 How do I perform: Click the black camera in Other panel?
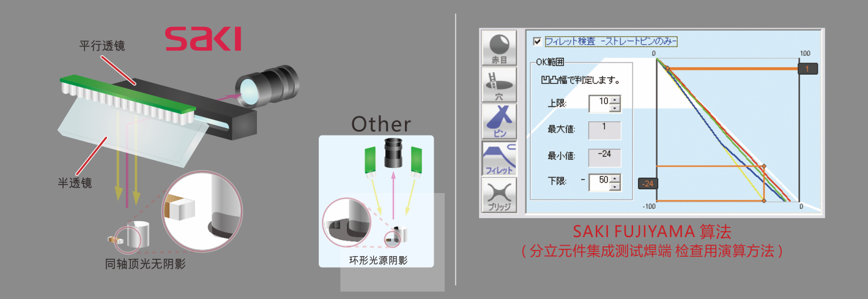pyautogui.click(x=393, y=153)
